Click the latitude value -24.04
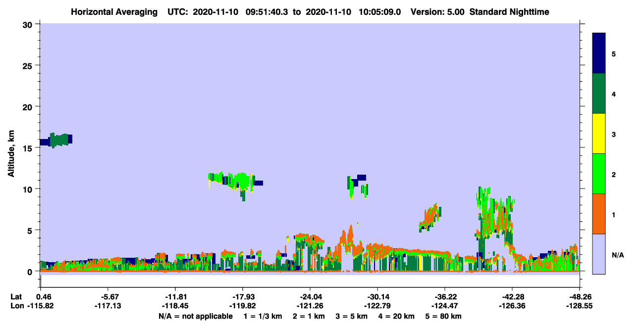 click(310, 297)
